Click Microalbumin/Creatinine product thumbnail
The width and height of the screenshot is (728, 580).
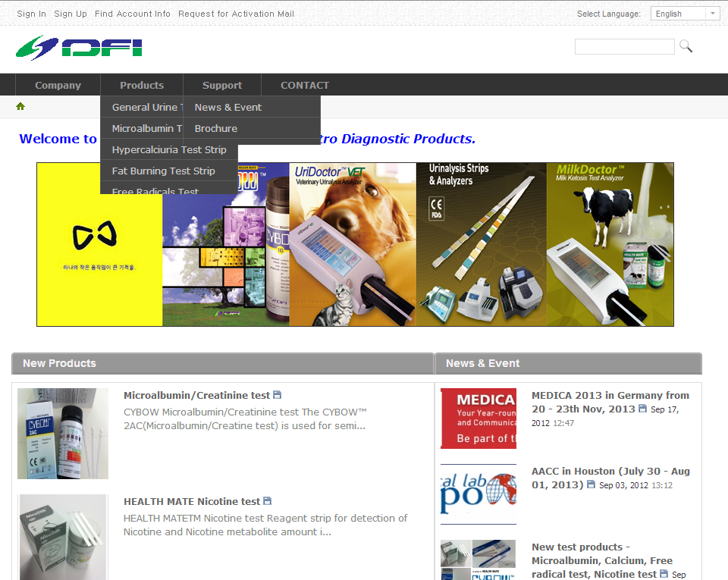[x=63, y=434]
